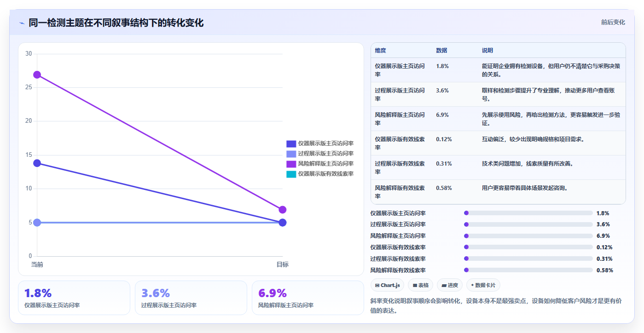Select the 过程展示版有效线索率 table row label
Viewport: 644px width, 333px height.
click(400, 167)
